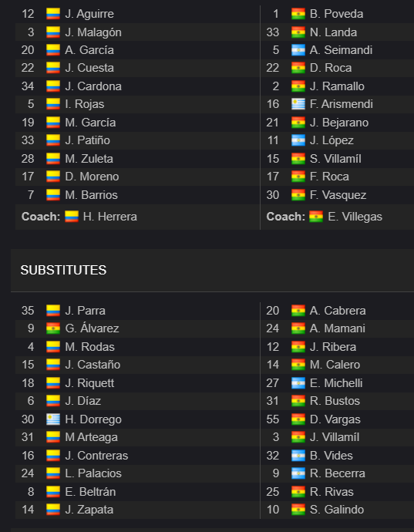Click the flag beside coach E. Villegas
This screenshot has height=532, width=414.
point(316,217)
